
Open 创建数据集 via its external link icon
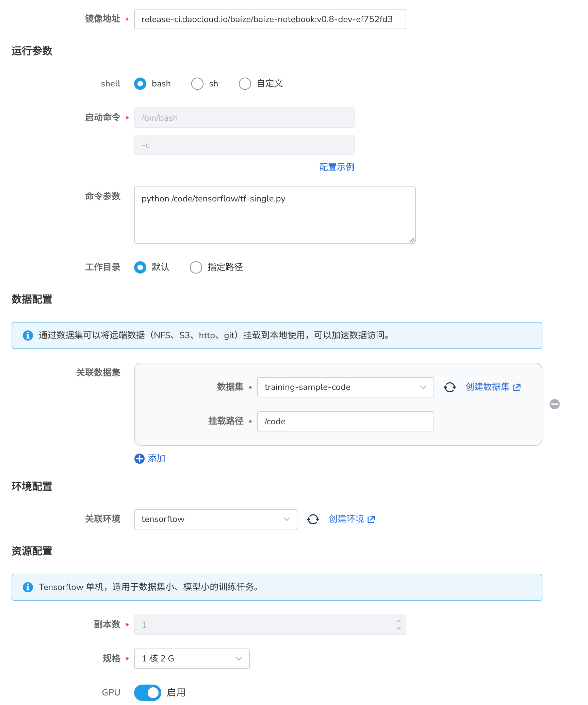coord(518,387)
